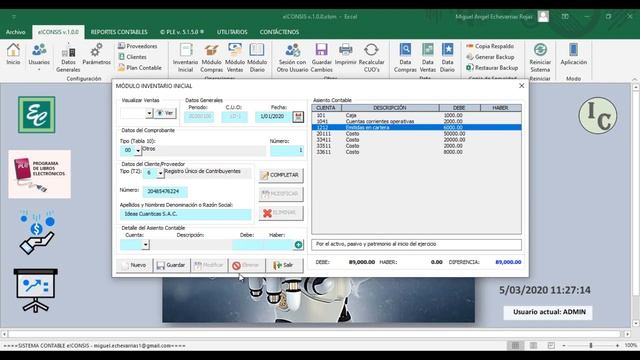Click Generar Backup
The width and height of the screenshot is (640, 360).
[x=490, y=57]
